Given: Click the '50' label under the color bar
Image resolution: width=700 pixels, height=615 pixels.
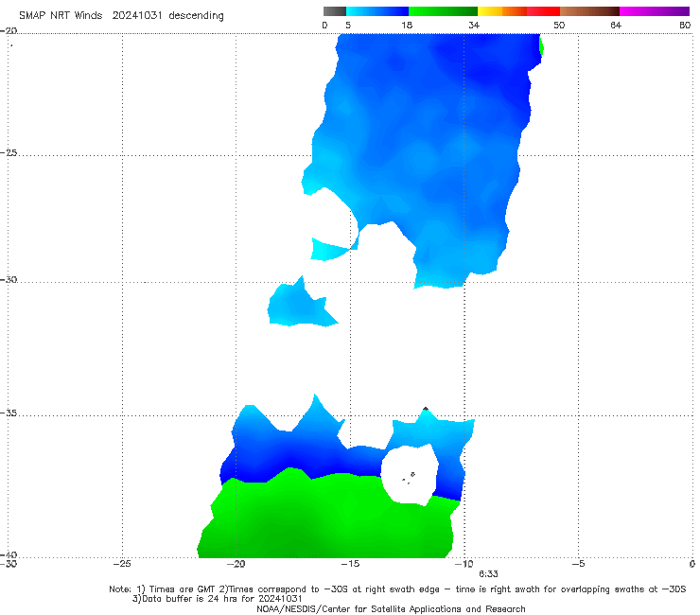Looking at the screenshot, I should tap(559, 26).
